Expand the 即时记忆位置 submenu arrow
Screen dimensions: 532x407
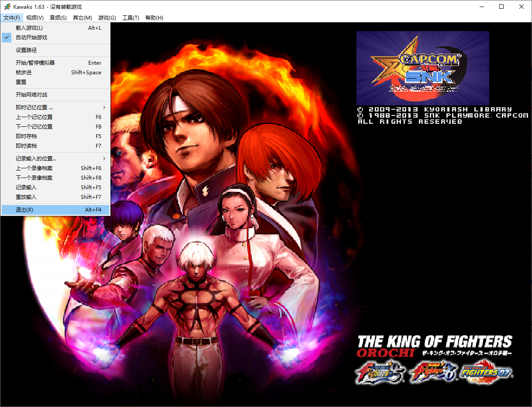point(104,108)
